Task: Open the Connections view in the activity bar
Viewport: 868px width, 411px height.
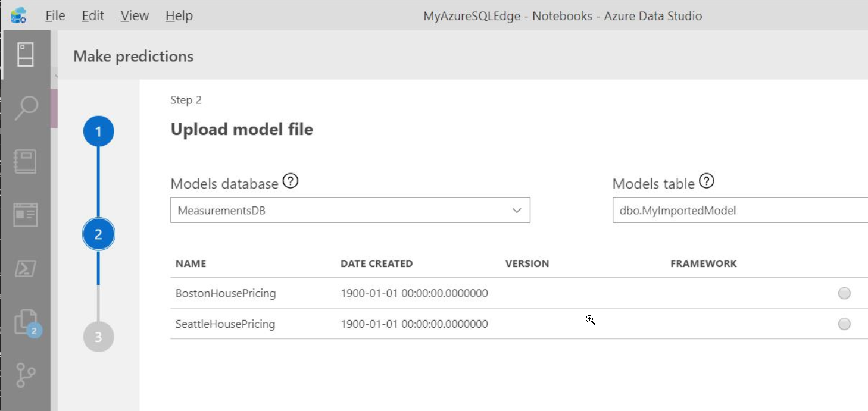Action: pyautogui.click(x=25, y=55)
